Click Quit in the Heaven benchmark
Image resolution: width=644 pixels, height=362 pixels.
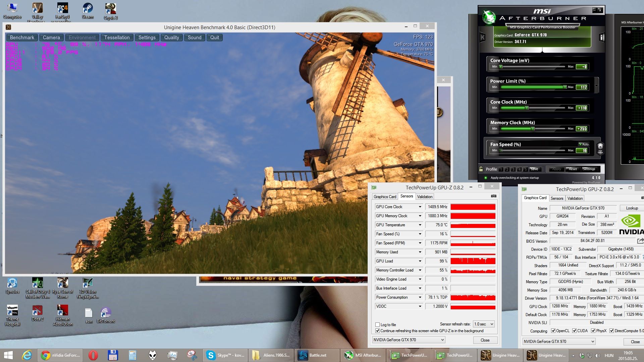pos(215,38)
